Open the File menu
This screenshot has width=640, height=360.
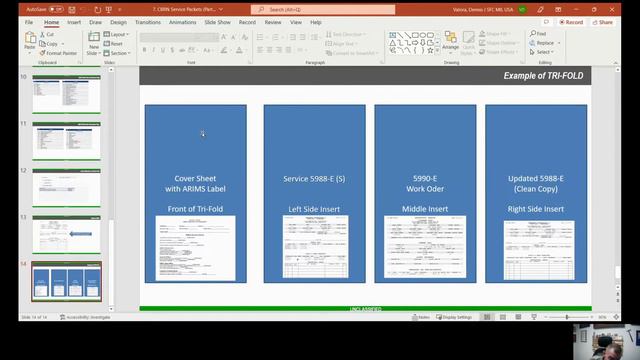point(29,22)
